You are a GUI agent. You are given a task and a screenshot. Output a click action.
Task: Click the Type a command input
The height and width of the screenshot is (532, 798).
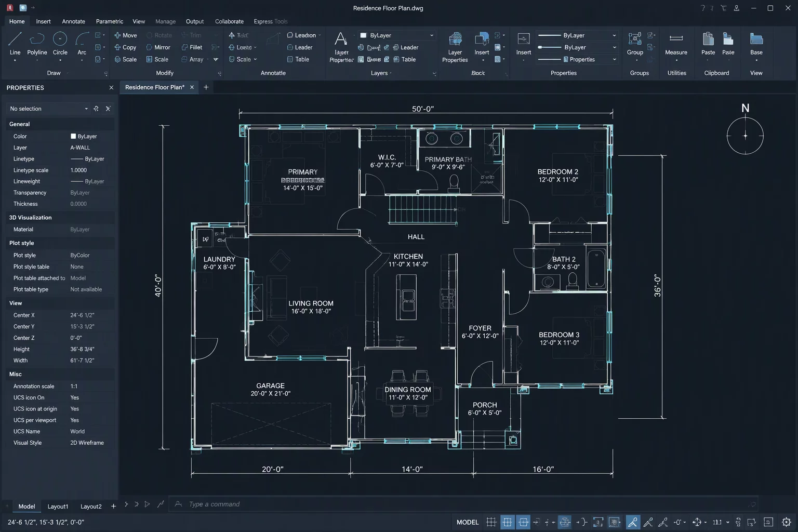462,504
